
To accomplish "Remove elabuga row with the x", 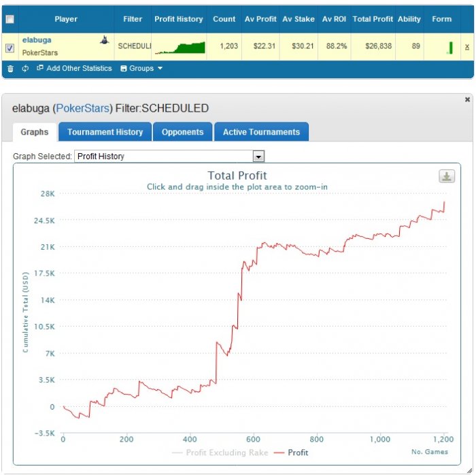I will [467, 47].
